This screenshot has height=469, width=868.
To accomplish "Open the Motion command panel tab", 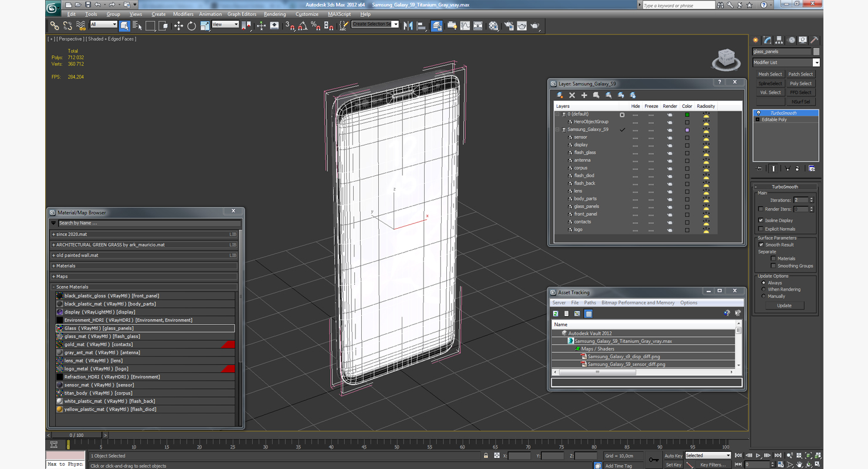I will [791, 40].
